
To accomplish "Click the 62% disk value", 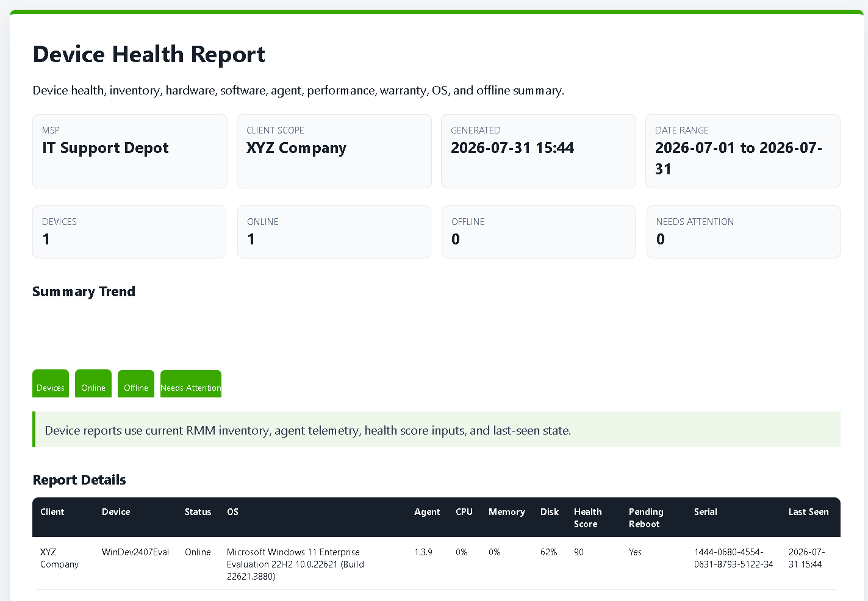I will coord(549,552).
